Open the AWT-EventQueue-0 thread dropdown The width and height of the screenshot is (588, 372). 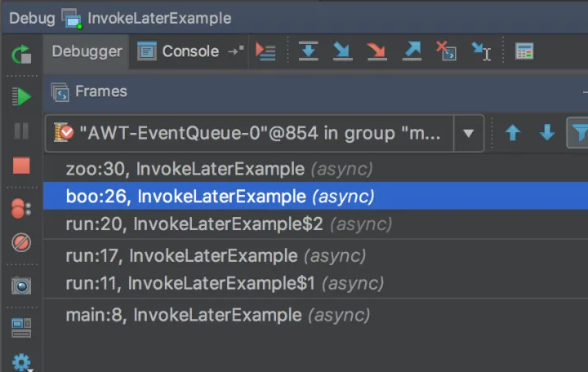tap(468, 133)
